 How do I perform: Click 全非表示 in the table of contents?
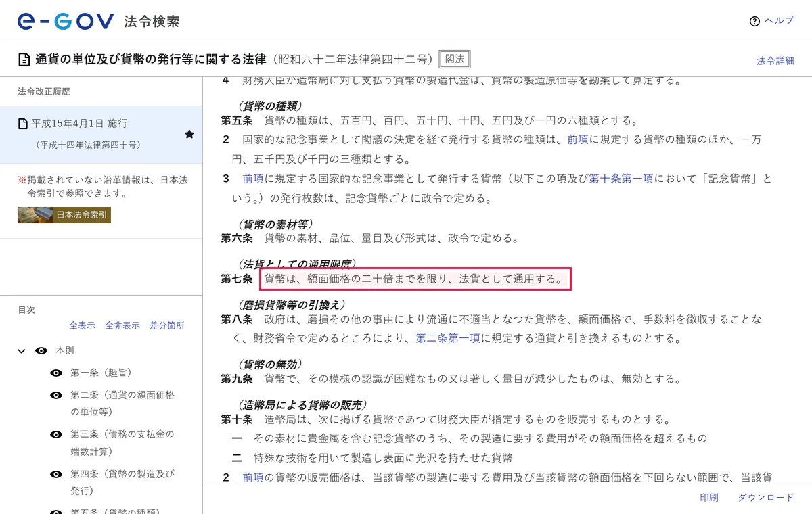click(122, 325)
